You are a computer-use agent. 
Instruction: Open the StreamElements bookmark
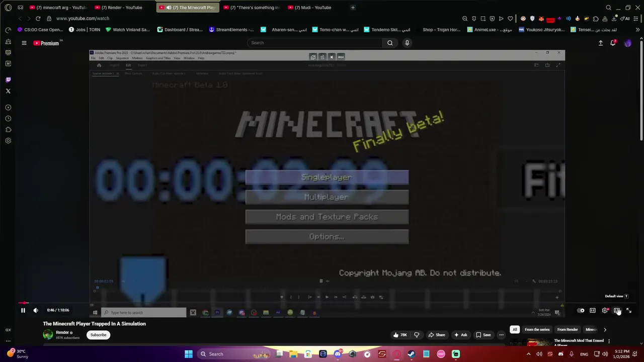coord(231,30)
